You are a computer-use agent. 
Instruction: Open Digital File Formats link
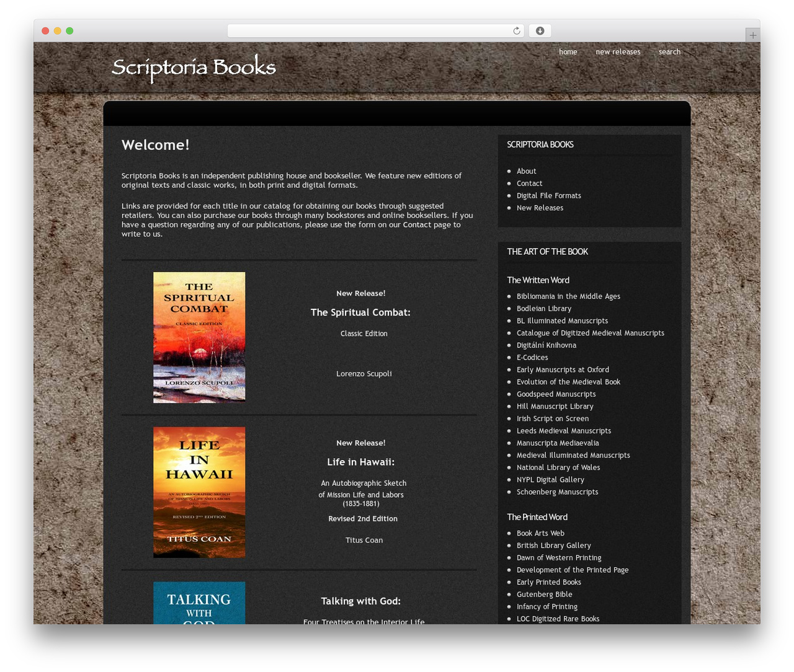pyautogui.click(x=548, y=196)
